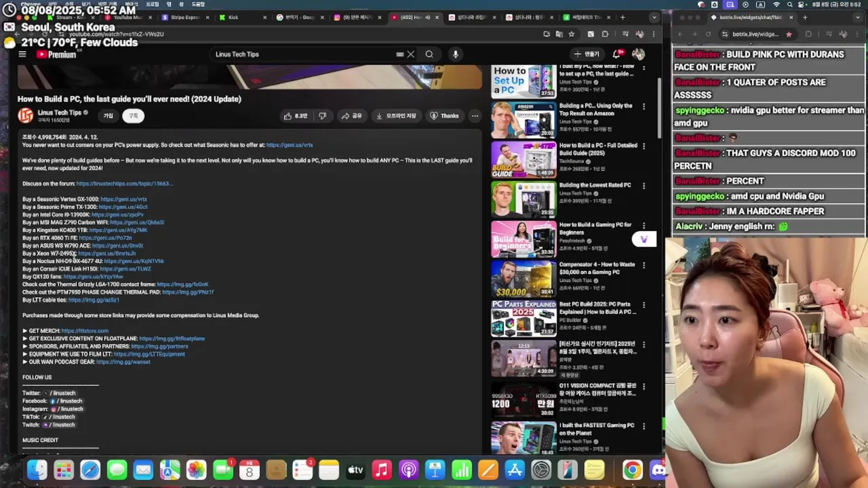This screenshot has height=488, width=868.
Task: Join the channel with 가입 button
Action: tap(108, 116)
